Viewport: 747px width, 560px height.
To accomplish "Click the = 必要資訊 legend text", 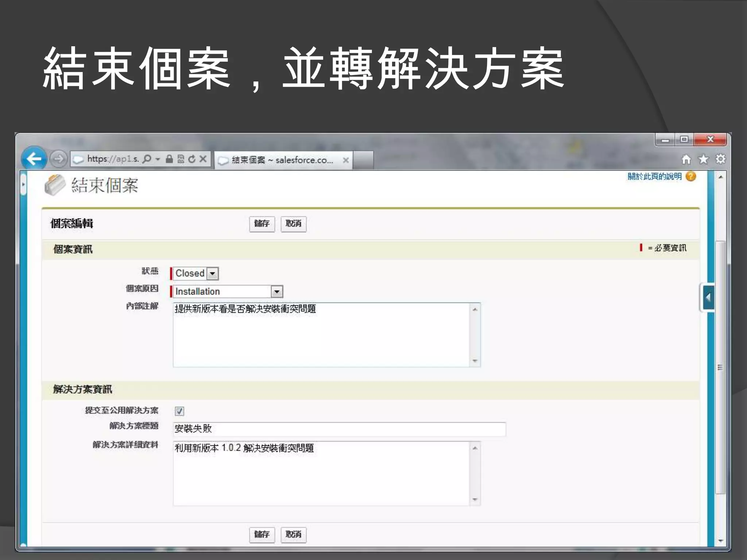I will pos(667,248).
